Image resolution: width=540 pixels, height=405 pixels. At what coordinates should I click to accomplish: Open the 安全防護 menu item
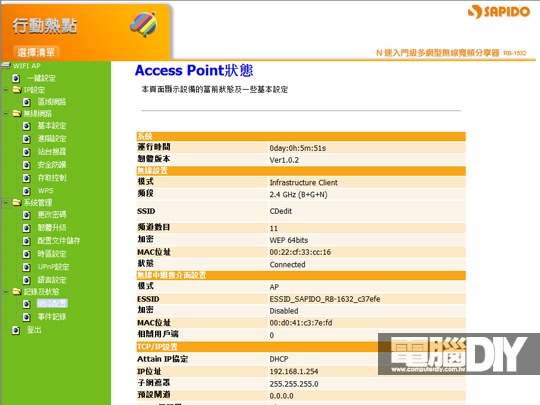pyautogui.click(x=52, y=165)
